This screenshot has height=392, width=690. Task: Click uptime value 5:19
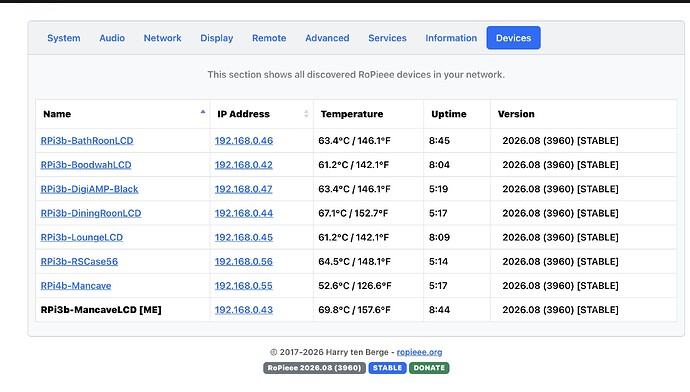[x=438, y=189]
